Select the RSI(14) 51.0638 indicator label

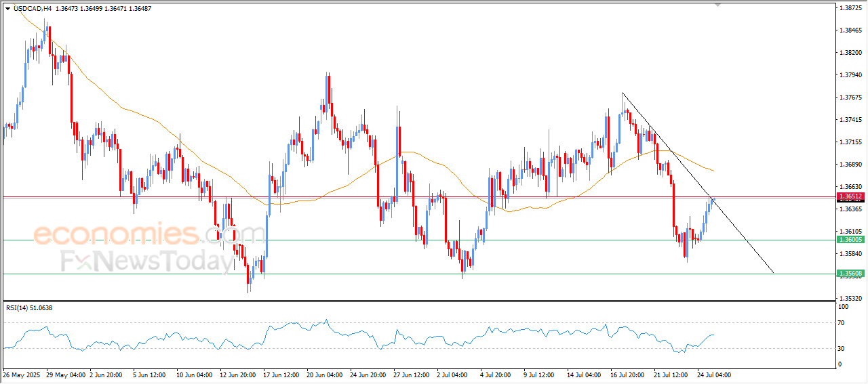pyautogui.click(x=29, y=308)
